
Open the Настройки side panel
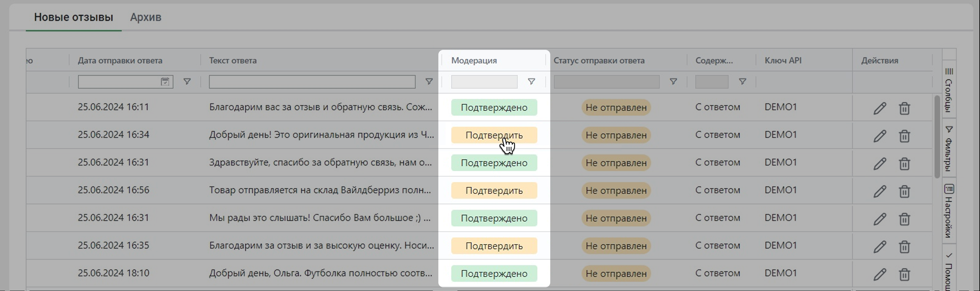[949, 211]
